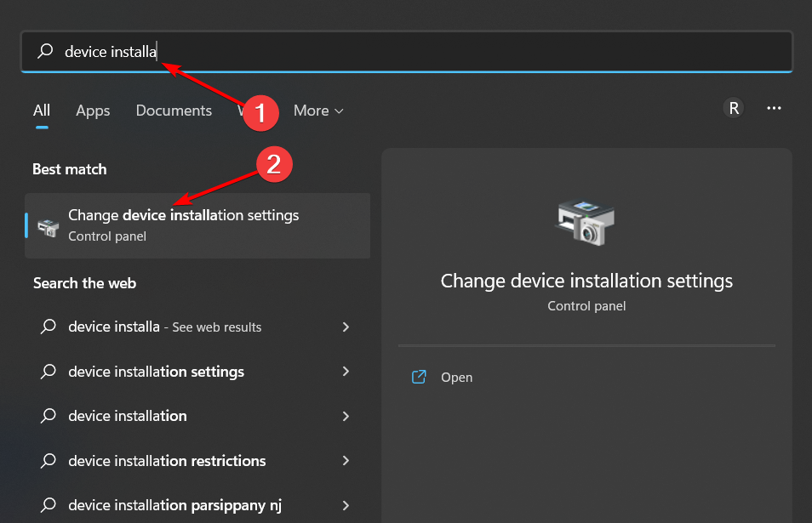The image size is (812, 523).
Task: Click the 'Search the web' heading
Action: click(x=85, y=283)
